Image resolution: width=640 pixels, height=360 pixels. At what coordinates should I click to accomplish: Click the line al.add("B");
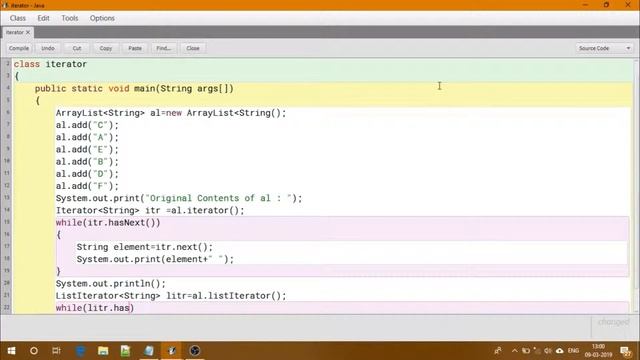[87, 162]
